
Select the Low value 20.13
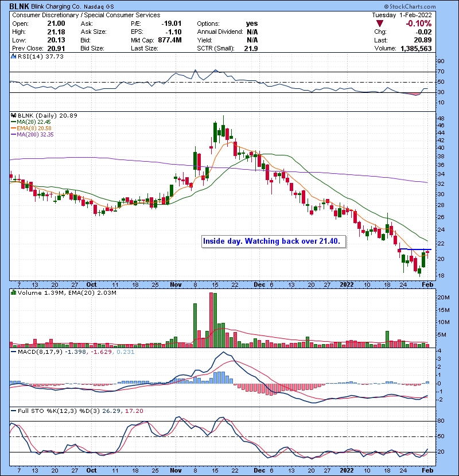click(x=56, y=40)
